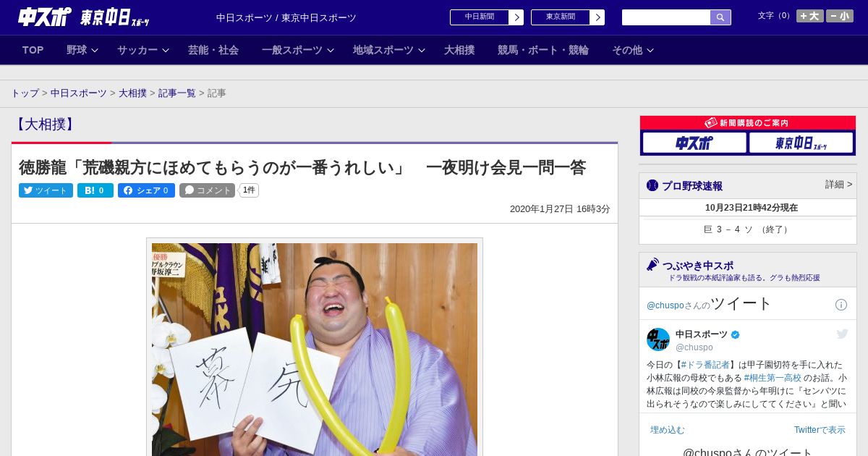Click the 中日スポーツ Twitter profile avatar
Viewport: 868px width, 456px height.
point(658,339)
